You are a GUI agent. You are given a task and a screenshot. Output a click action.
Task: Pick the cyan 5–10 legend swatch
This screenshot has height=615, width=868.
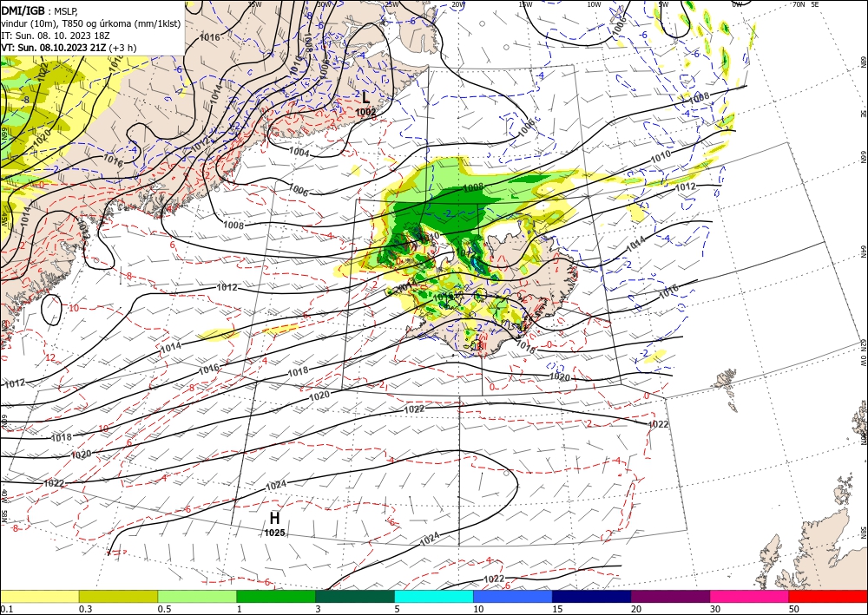point(434,596)
